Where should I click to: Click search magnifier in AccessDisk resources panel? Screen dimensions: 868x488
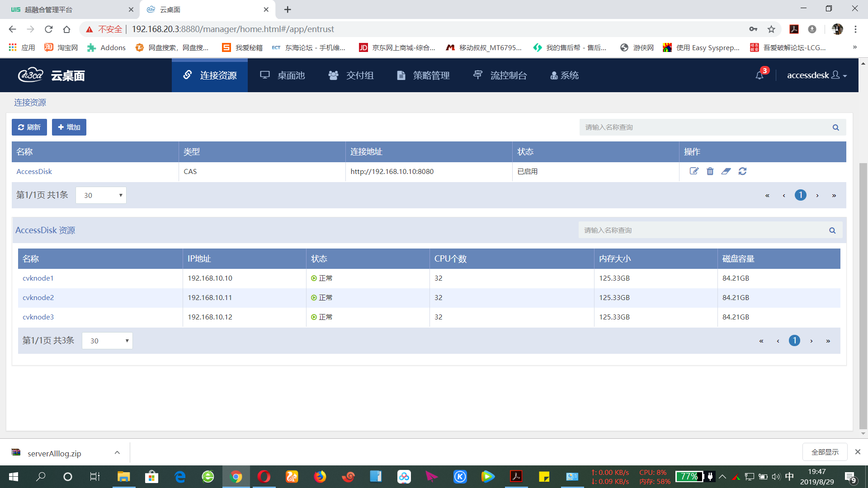tap(832, 230)
